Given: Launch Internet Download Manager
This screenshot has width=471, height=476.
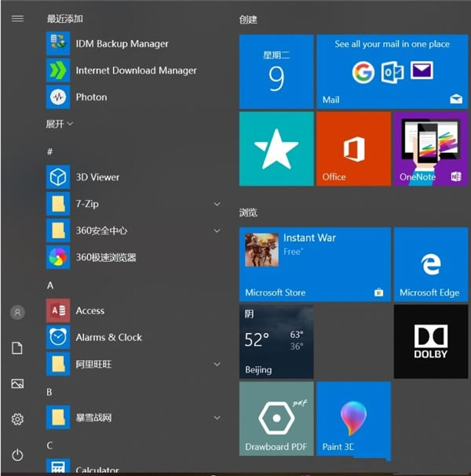Looking at the screenshot, I should click(135, 71).
